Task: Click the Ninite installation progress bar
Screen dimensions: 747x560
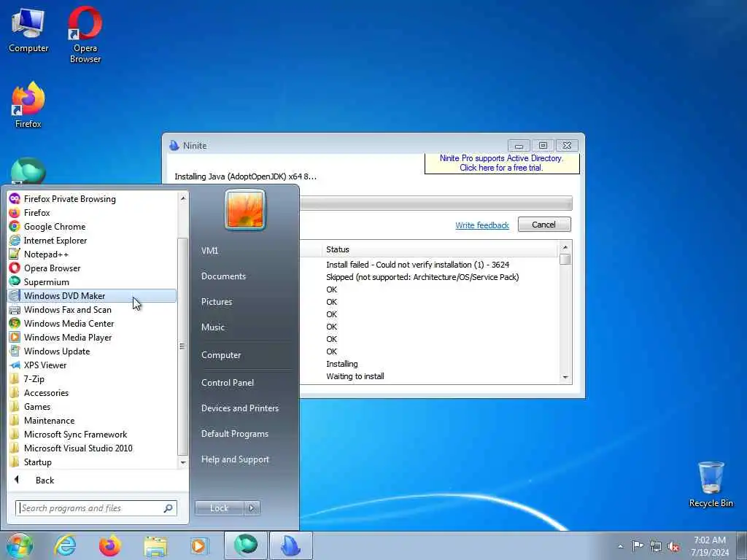Action: [436, 203]
